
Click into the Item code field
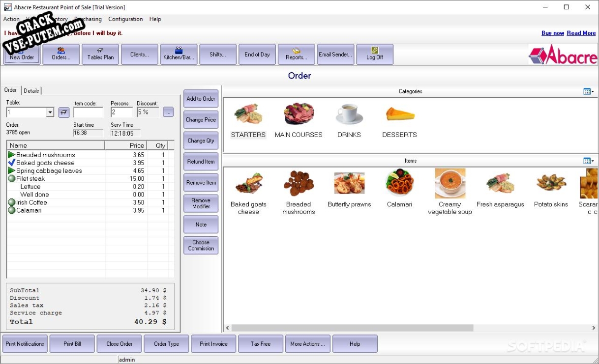88,112
